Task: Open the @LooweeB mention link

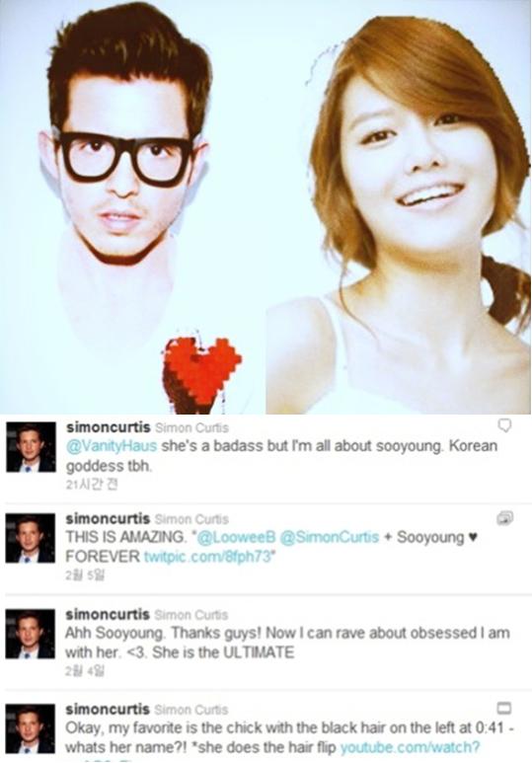Action: [x=236, y=537]
